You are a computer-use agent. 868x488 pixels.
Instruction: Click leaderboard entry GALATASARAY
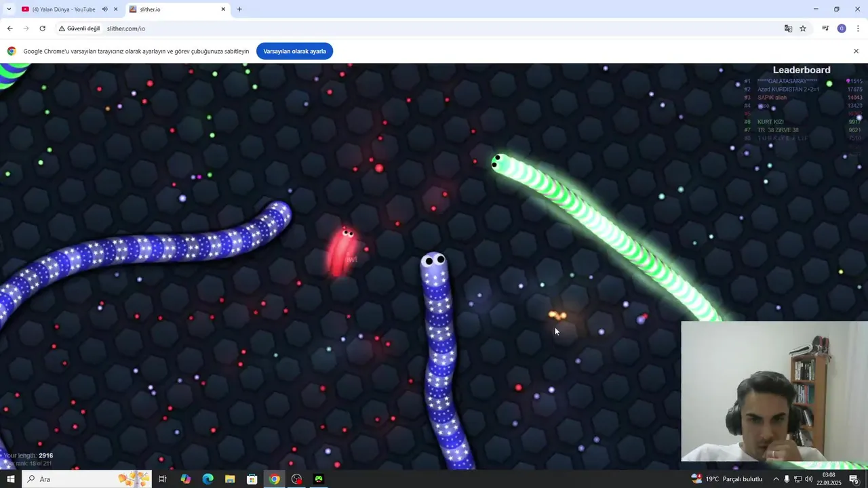[x=787, y=81]
